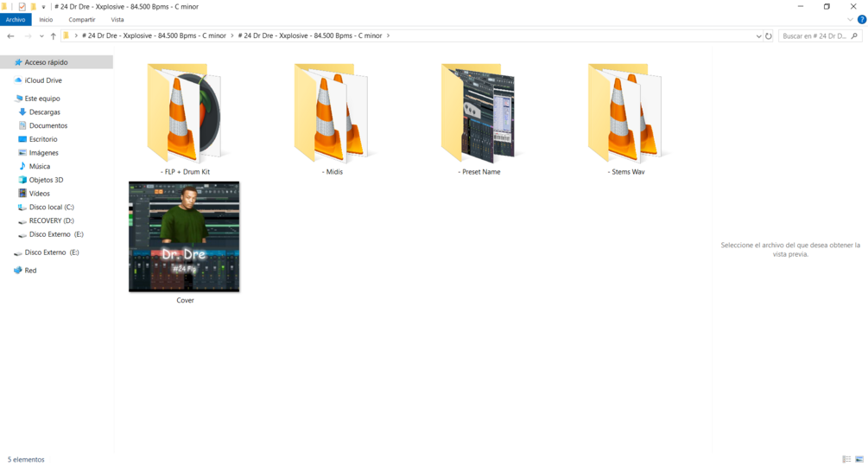The width and height of the screenshot is (868, 466).
Task: Select Red in navigation pane
Action: (x=30, y=271)
